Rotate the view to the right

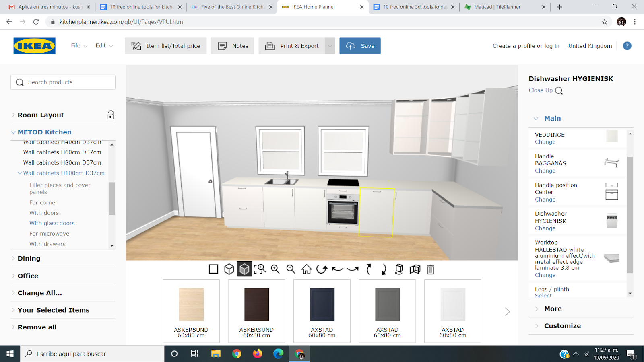[353, 269]
